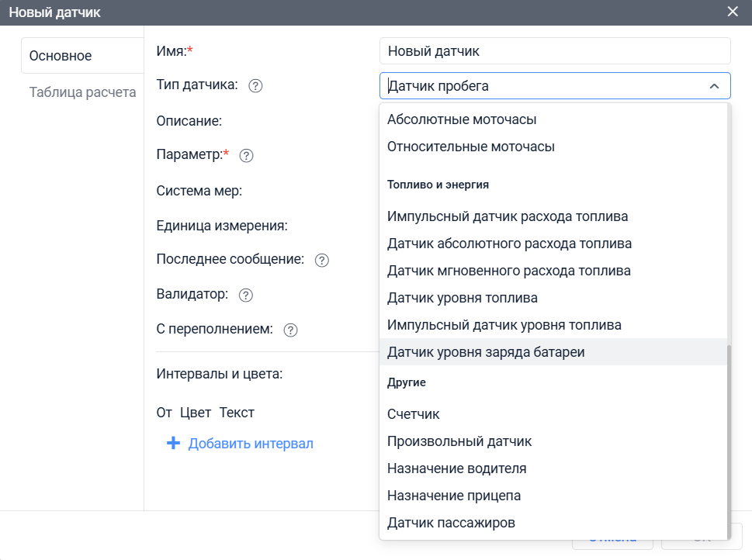
Task: Close the "Новый датчик" dialog
Action: (733, 12)
